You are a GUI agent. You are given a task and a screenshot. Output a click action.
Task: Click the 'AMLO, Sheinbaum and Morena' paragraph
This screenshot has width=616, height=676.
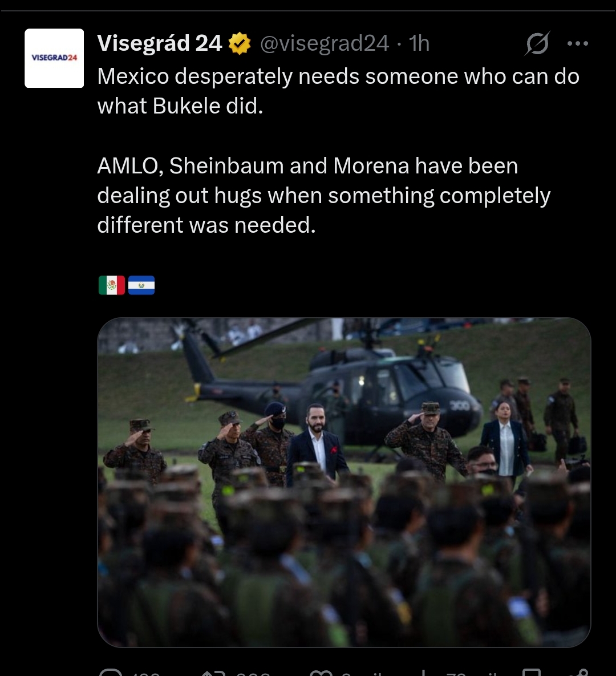point(324,195)
